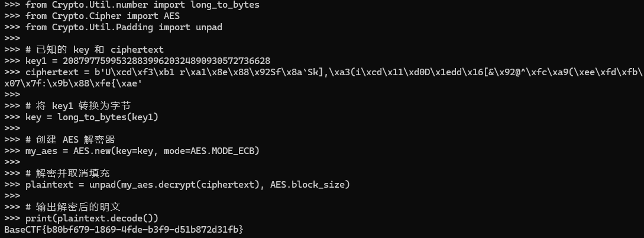The height and width of the screenshot is (238, 644).
Task: Click the '# 将 key1 转换为字节' comment
Action: pos(78,105)
